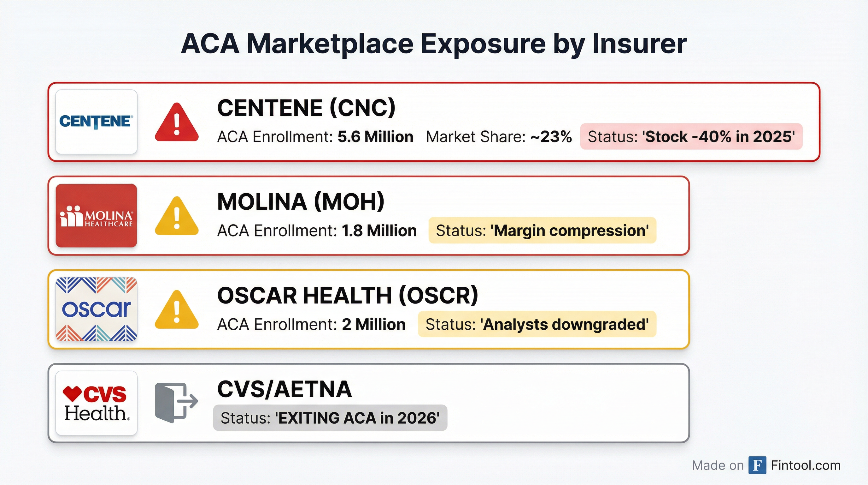Image resolution: width=868 pixels, height=485 pixels.
Task: Click the 'Analysts downgraded' status badge
Action: click(537, 324)
